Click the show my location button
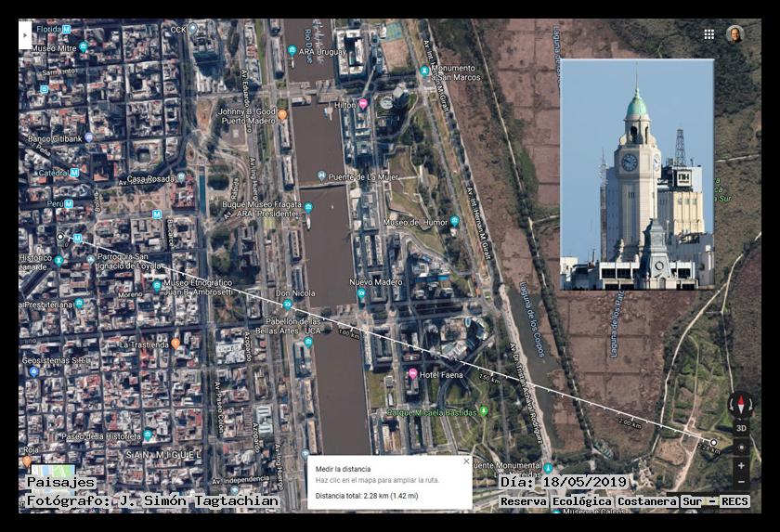 741,447
